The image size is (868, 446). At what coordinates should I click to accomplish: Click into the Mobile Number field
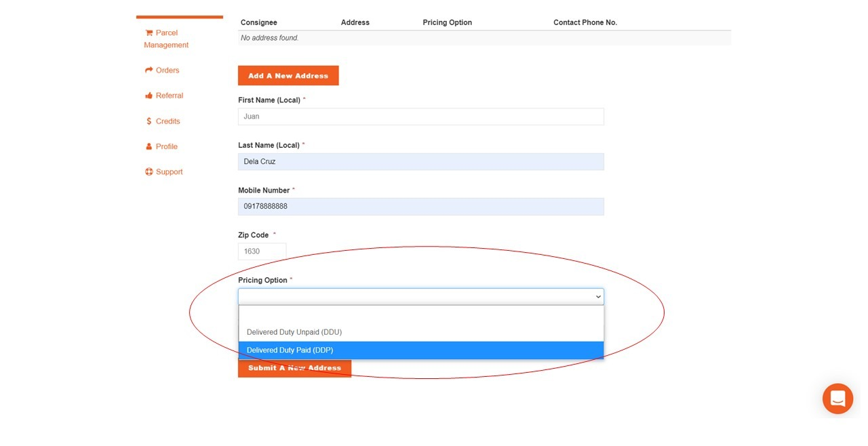click(420, 207)
